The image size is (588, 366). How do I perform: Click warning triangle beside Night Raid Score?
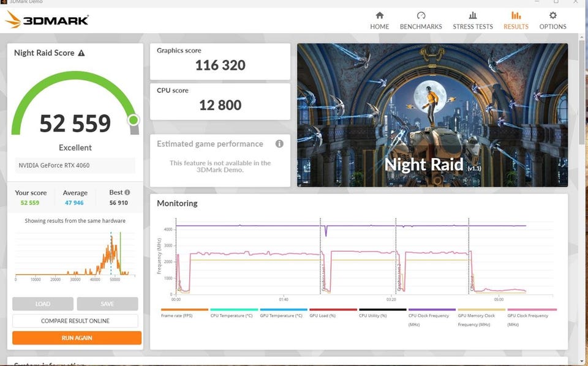[x=81, y=53]
